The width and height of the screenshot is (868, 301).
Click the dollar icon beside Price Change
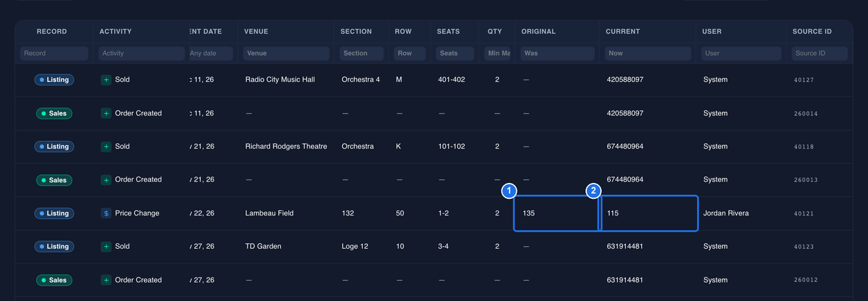106,213
